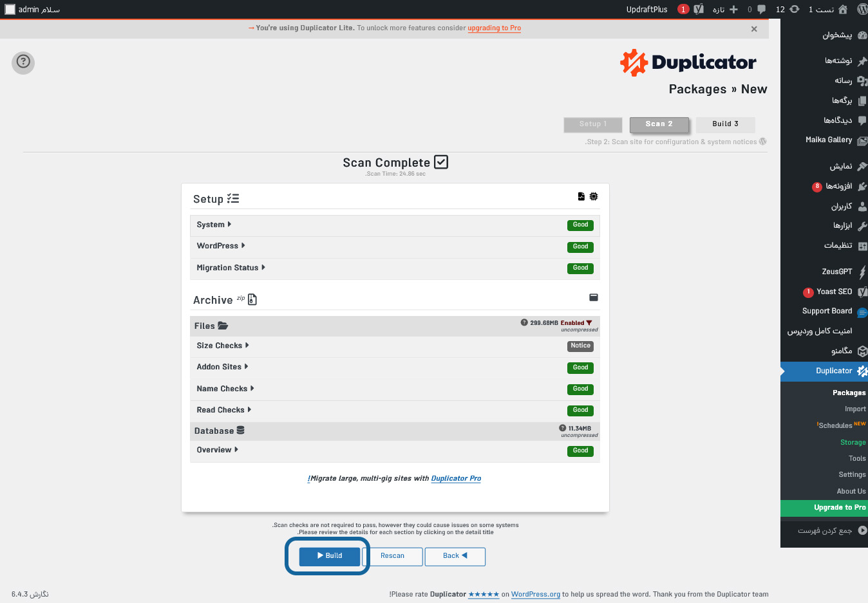
Task: Open Tools in Duplicator submenu
Action: [857, 459]
